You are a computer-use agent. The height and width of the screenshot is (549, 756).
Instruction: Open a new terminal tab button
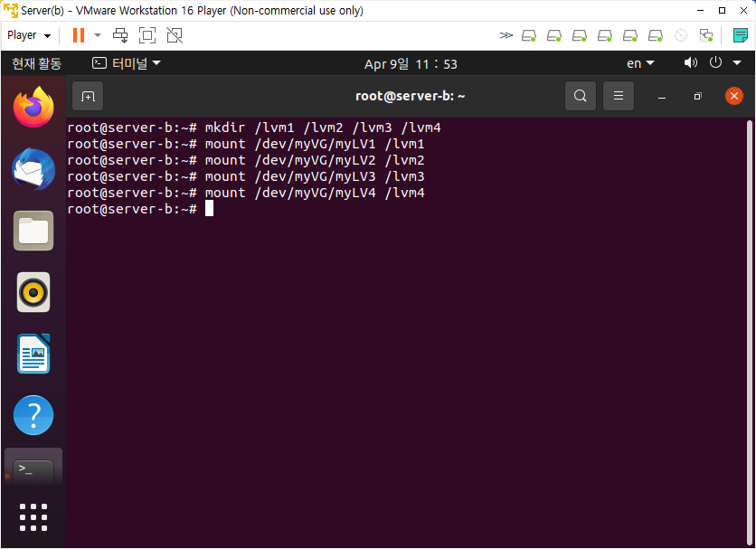click(x=88, y=96)
